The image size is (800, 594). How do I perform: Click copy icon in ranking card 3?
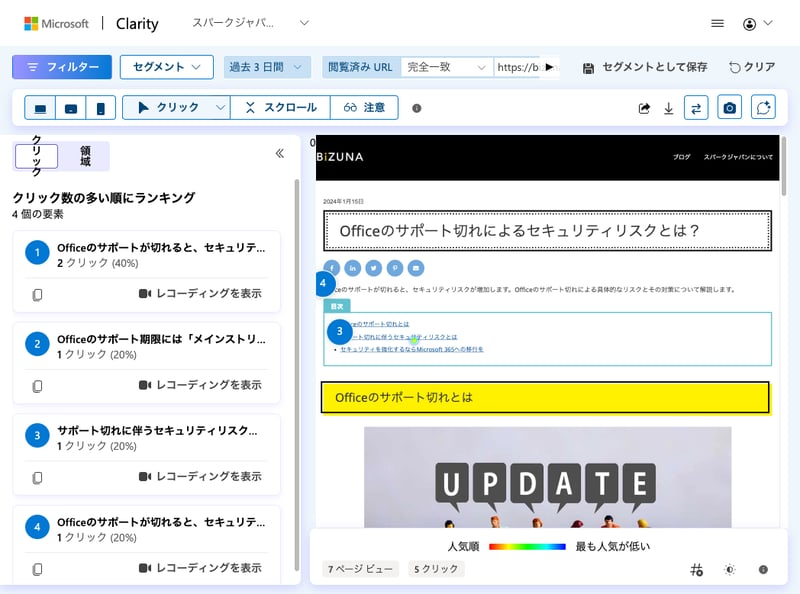coord(37,477)
